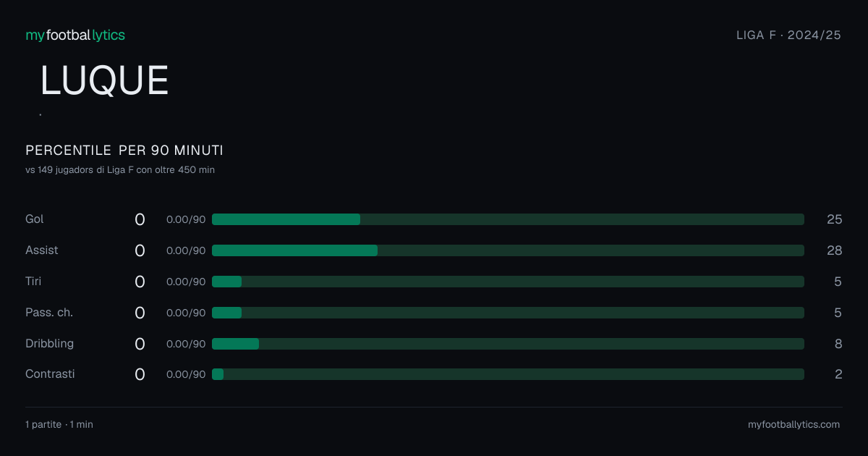Screen dimensions: 868x456
Task: Click the Pass. ch. percentile bar
Action: point(508,313)
